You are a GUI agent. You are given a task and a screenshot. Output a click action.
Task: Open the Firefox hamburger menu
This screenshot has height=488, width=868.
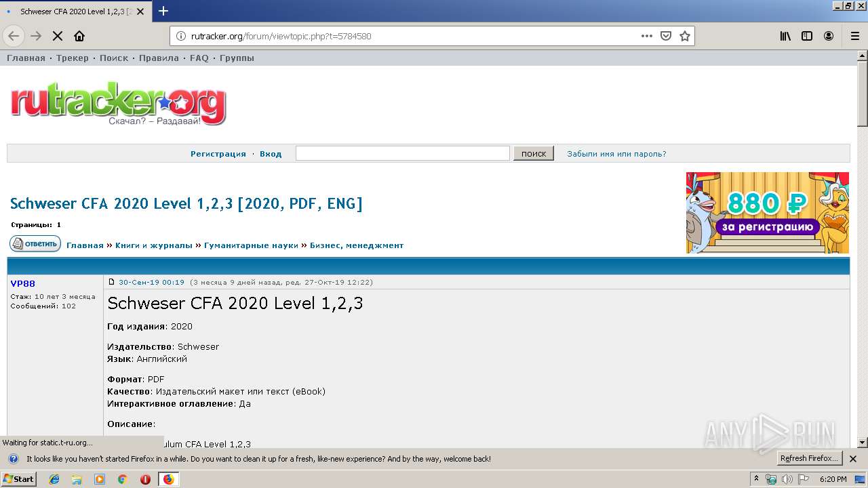[x=854, y=36]
